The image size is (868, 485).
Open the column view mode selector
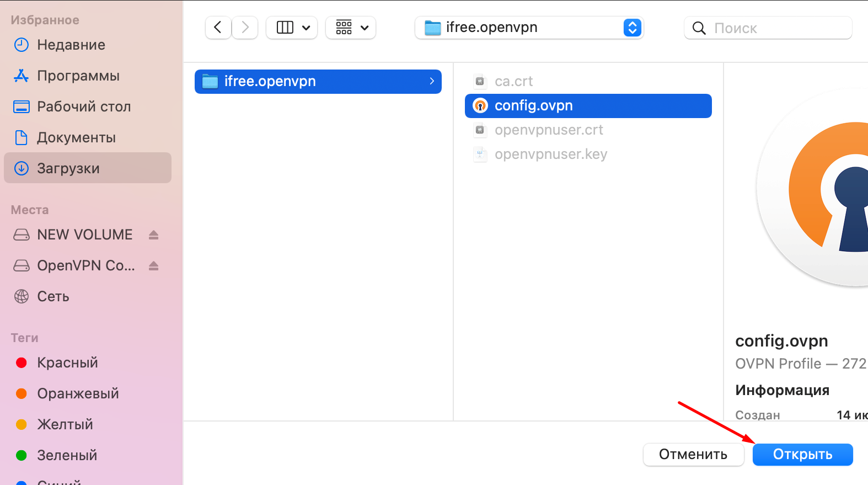(x=292, y=28)
